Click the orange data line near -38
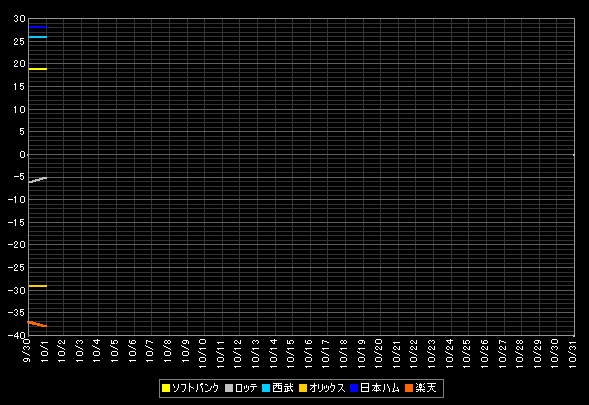 pos(38,324)
